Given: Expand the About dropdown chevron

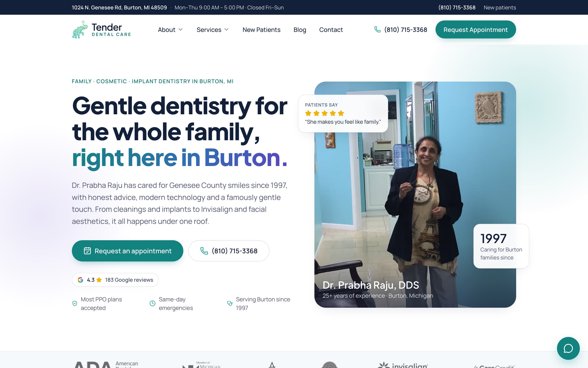Looking at the screenshot, I should coord(180,29).
